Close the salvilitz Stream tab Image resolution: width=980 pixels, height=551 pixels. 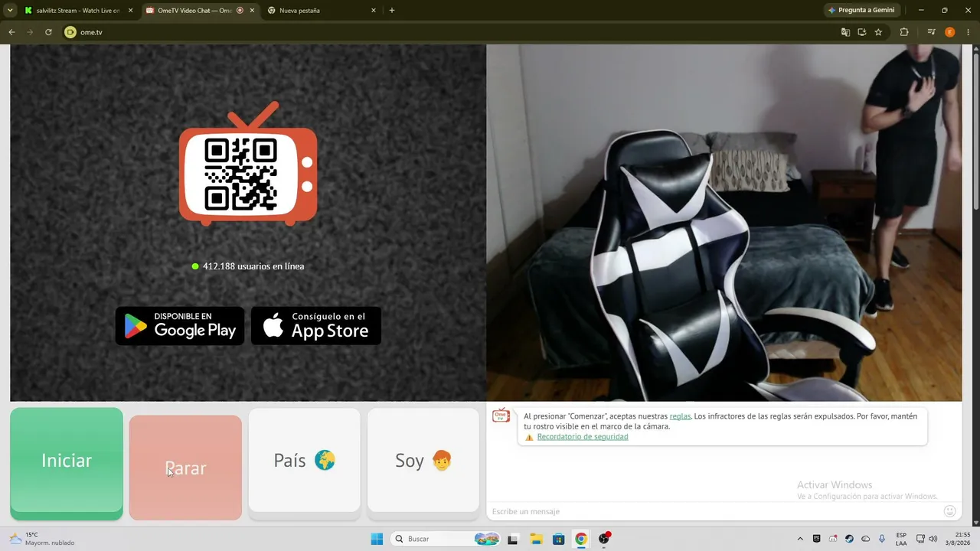point(130,11)
